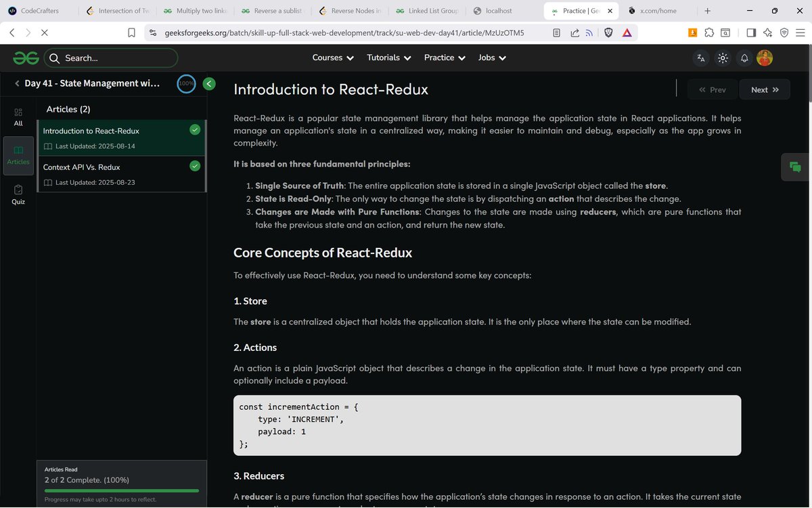Expand the Tutorials dropdown

pyautogui.click(x=388, y=58)
